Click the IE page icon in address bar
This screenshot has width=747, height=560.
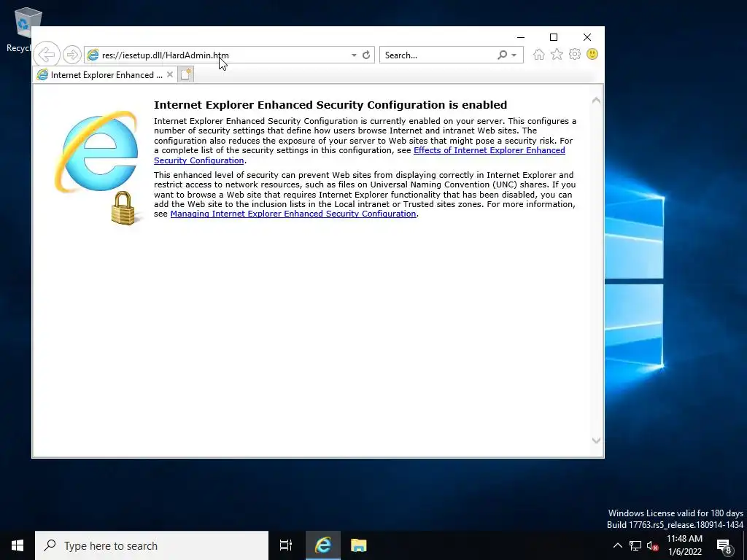pyautogui.click(x=93, y=55)
